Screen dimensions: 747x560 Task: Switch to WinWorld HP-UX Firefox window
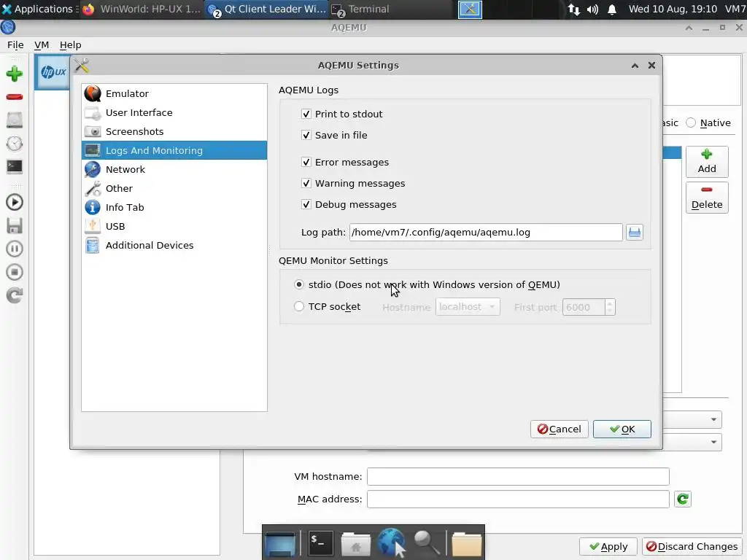[x=142, y=9]
